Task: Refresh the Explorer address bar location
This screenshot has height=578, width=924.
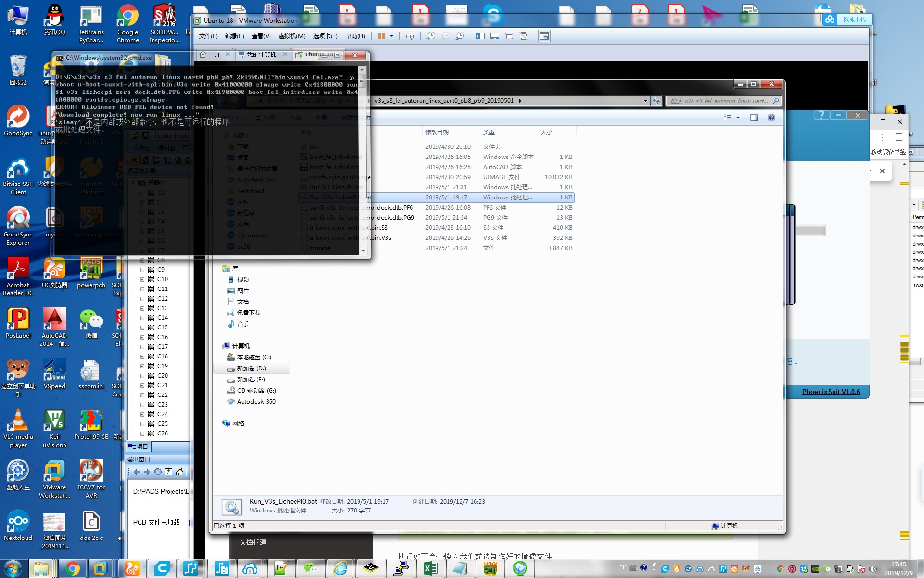Action: 656,101
